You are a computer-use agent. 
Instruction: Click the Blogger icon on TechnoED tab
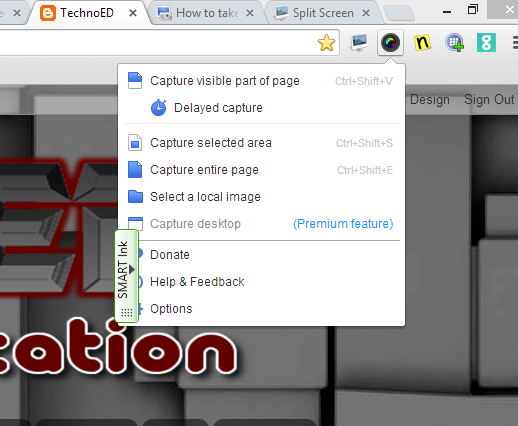pyautogui.click(x=48, y=13)
